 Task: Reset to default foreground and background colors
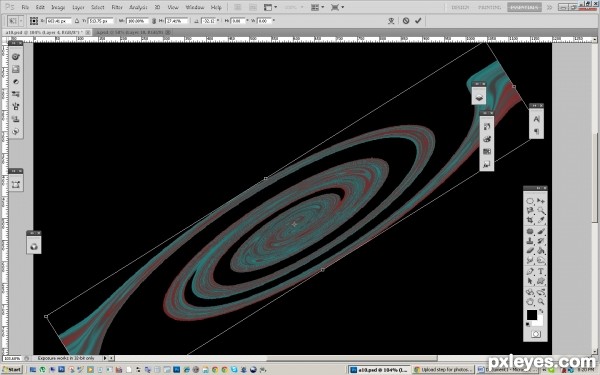pos(528,324)
